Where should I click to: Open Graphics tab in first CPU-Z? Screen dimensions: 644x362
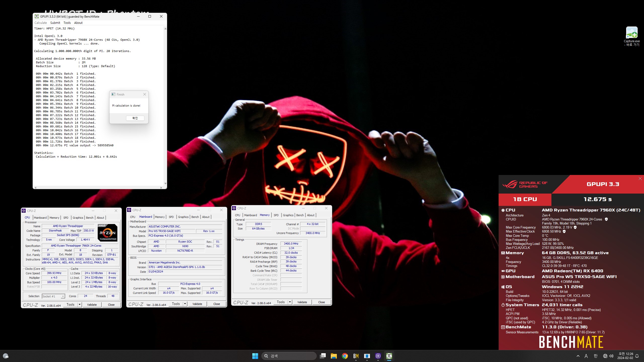(x=78, y=218)
